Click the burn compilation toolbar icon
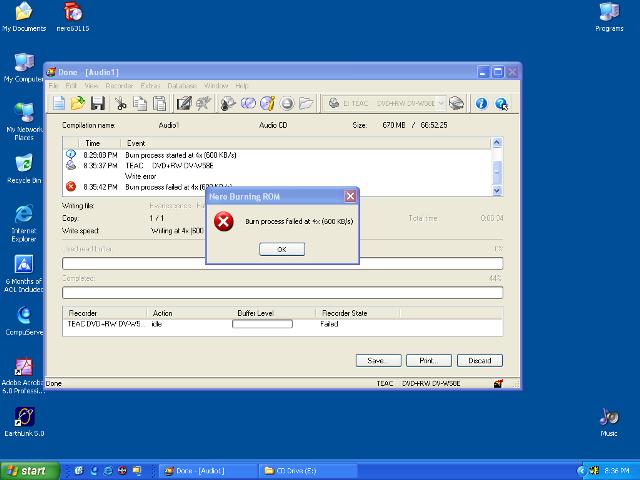The height and width of the screenshot is (480, 640). point(203,103)
